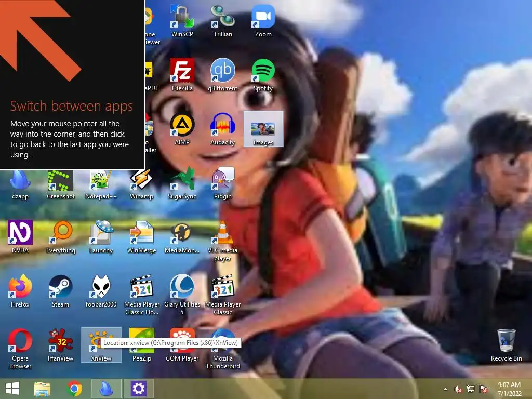This screenshot has width=532, height=399.
Task: Click the 9:07 AM taskbar clock
Action: (509, 389)
